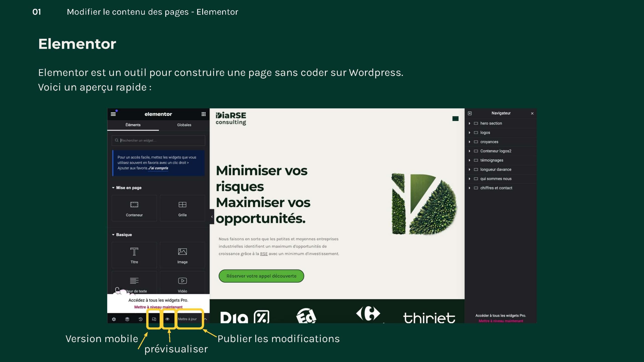
Task: Toggle expand-all icon in Navigateur header
Action: (x=470, y=113)
